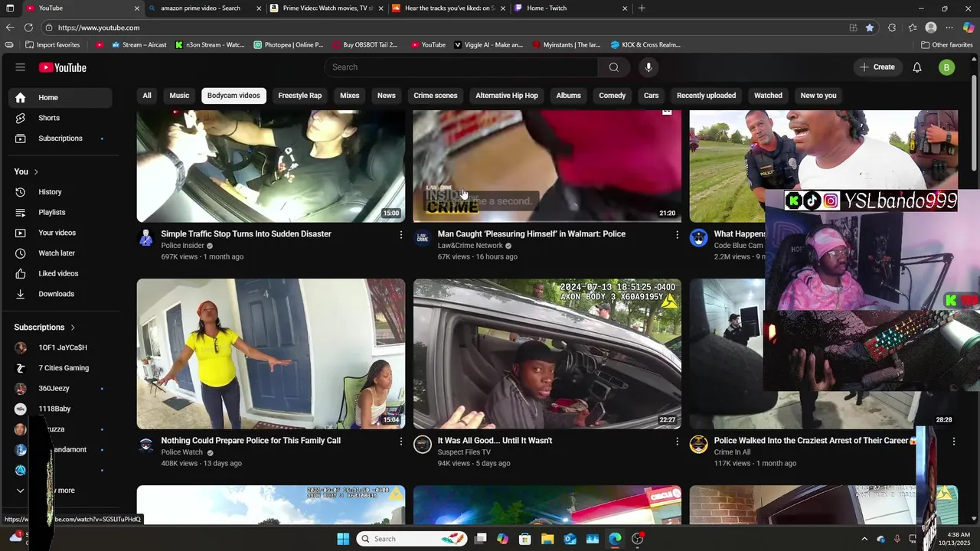
Task: Activate voice search microphone
Action: click(x=648, y=67)
